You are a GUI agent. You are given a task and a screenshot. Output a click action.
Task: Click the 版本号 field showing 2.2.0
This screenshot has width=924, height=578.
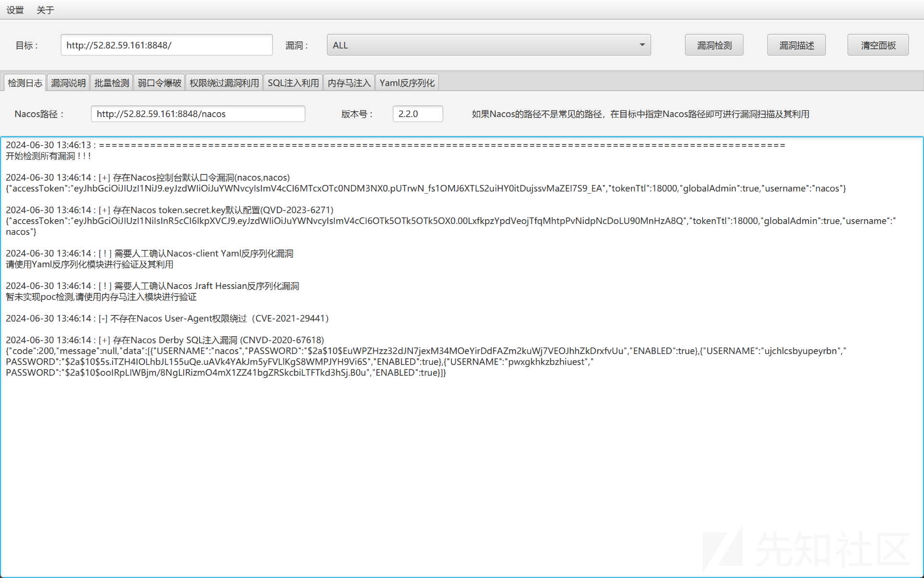(418, 114)
